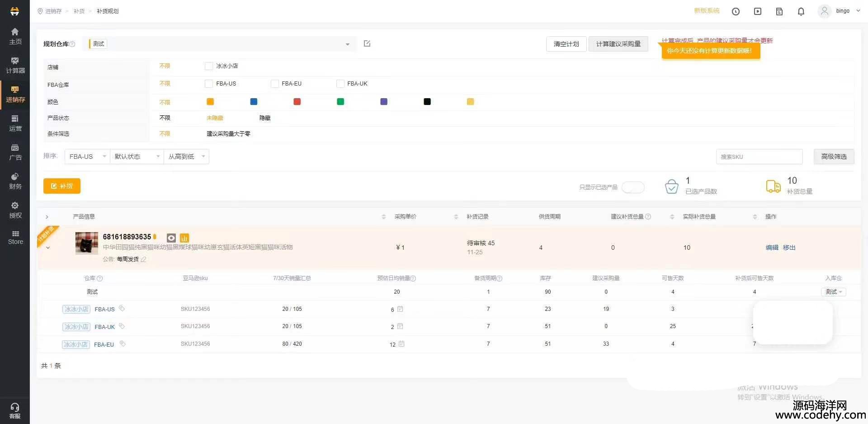Select 未隐藏 product status option
Image resolution: width=868 pixels, height=424 pixels.
[x=215, y=118]
